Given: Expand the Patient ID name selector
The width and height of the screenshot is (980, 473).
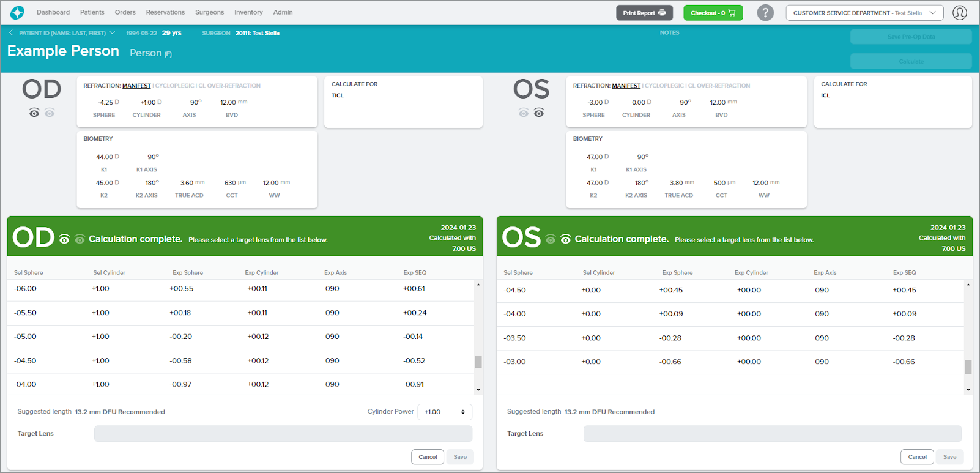Looking at the screenshot, I should pos(112,33).
